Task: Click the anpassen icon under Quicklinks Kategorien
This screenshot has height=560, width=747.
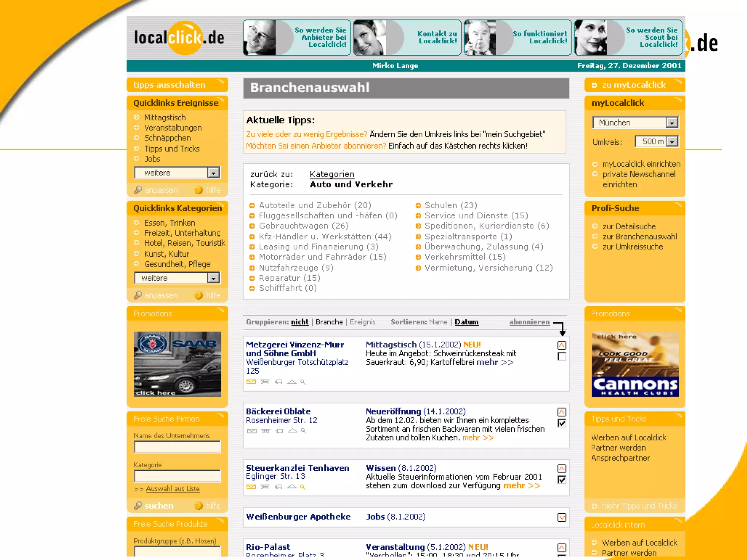Action: (x=138, y=295)
